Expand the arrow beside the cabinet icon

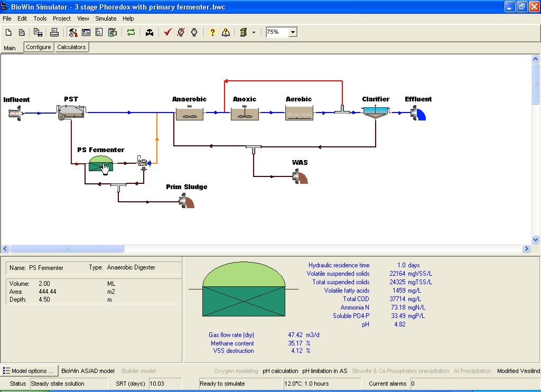point(254,32)
